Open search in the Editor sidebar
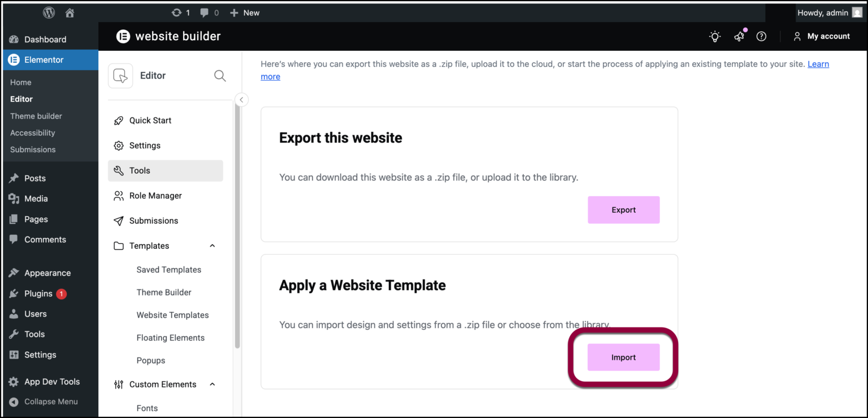Screen dimensions: 868x418 220,75
